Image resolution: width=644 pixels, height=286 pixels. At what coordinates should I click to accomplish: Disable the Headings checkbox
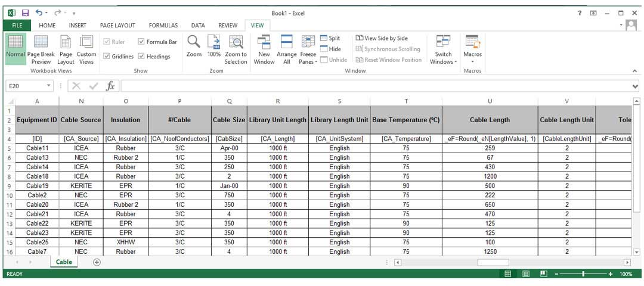[141, 57]
